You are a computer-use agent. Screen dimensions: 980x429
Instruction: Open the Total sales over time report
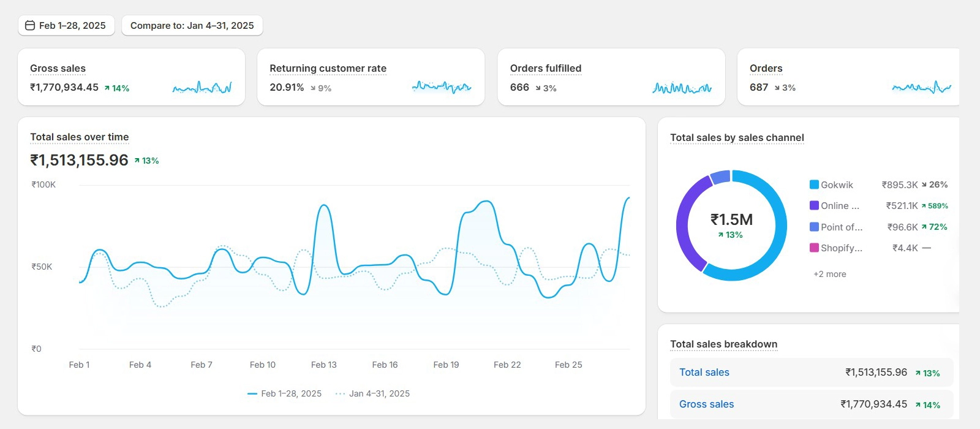pos(80,137)
